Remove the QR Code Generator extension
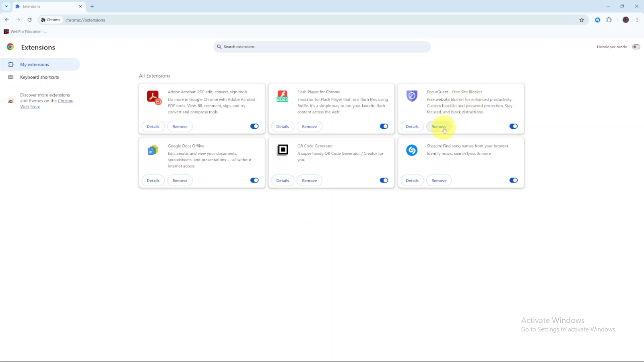The height and width of the screenshot is (362, 644). click(310, 181)
